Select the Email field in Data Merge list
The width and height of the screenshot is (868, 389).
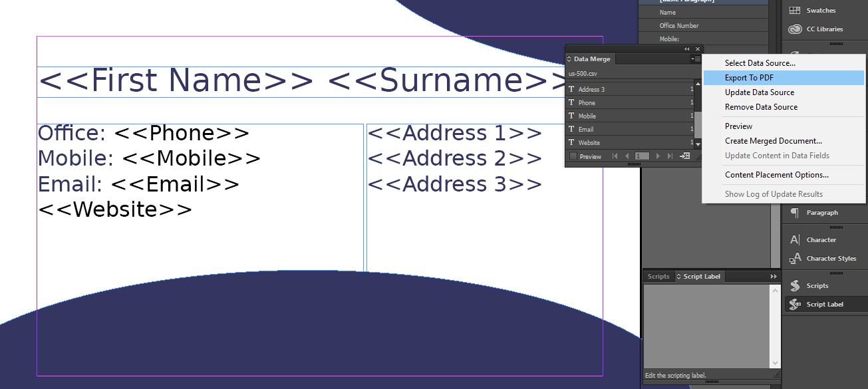(629, 129)
